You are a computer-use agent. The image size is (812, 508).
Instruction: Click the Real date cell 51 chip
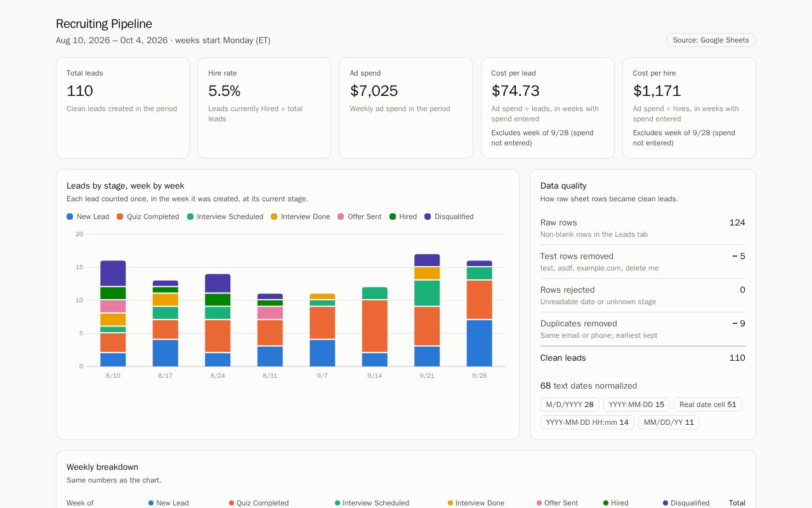708,404
